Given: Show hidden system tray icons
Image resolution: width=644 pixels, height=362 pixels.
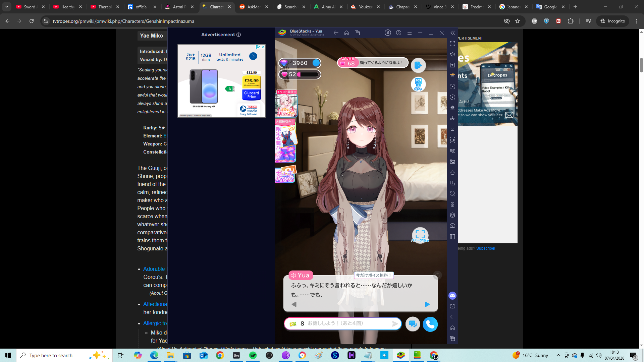Looking at the screenshot, I should coord(558,355).
